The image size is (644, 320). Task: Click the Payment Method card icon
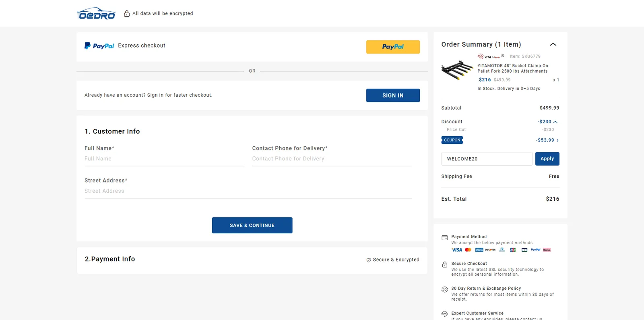tap(445, 238)
